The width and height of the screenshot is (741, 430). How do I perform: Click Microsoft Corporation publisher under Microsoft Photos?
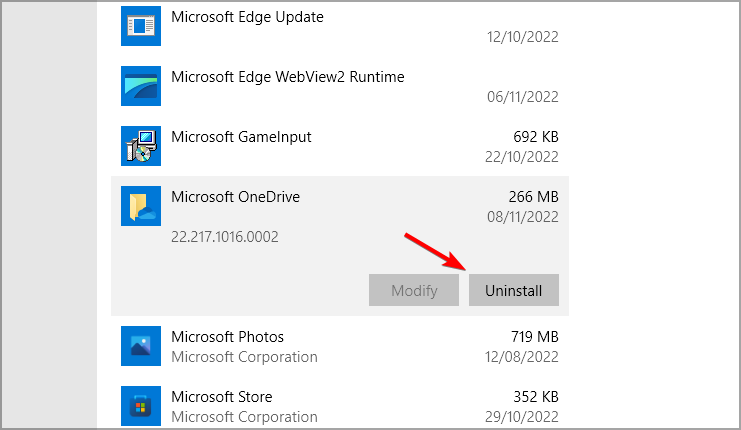tap(244, 357)
